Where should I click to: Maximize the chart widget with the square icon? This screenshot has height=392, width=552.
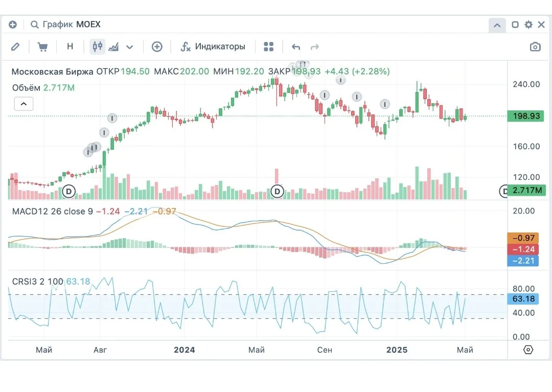[x=515, y=25]
